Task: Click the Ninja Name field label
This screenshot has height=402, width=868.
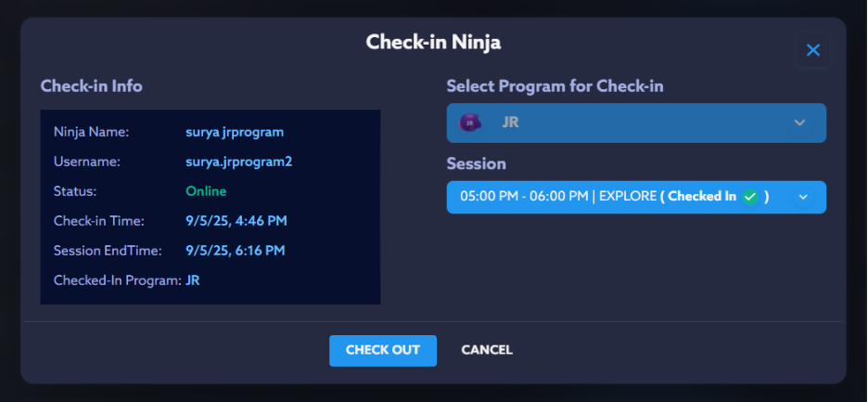Action: coord(91,132)
